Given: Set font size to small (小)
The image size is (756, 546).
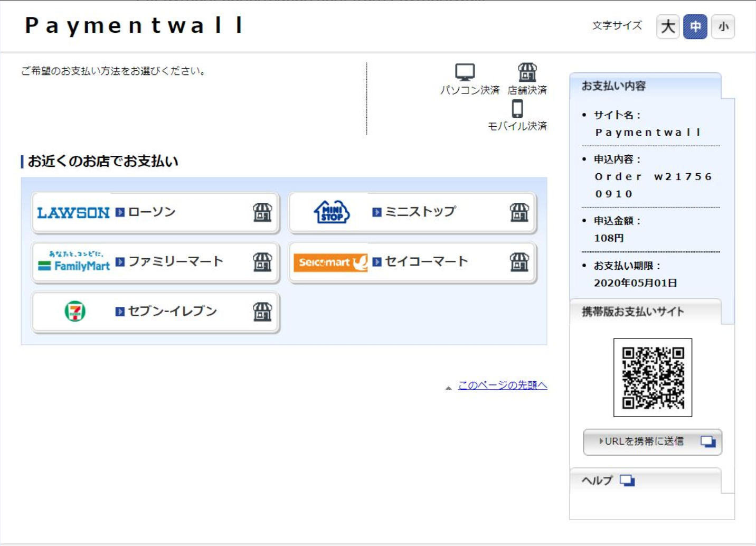Looking at the screenshot, I should [x=723, y=26].
